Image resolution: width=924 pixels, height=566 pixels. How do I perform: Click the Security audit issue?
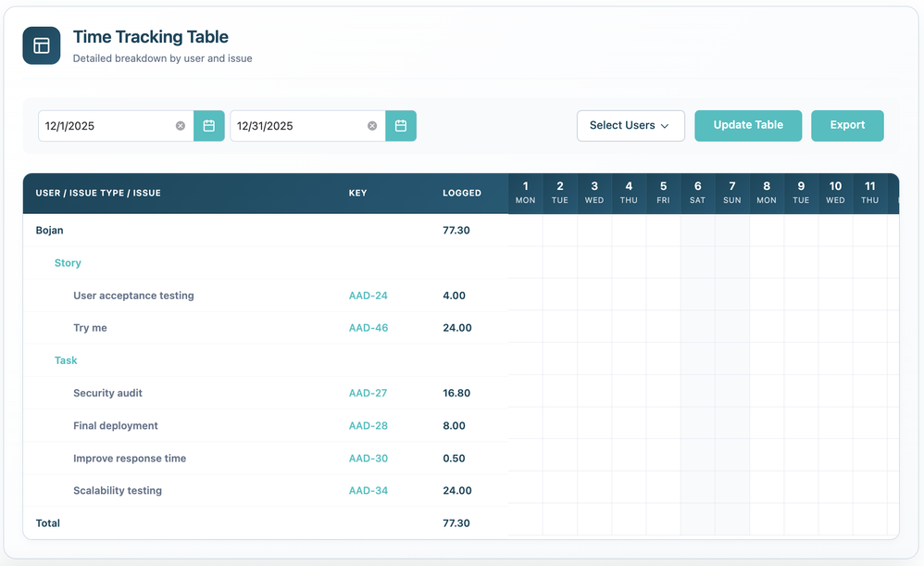(x=107, y=393)
